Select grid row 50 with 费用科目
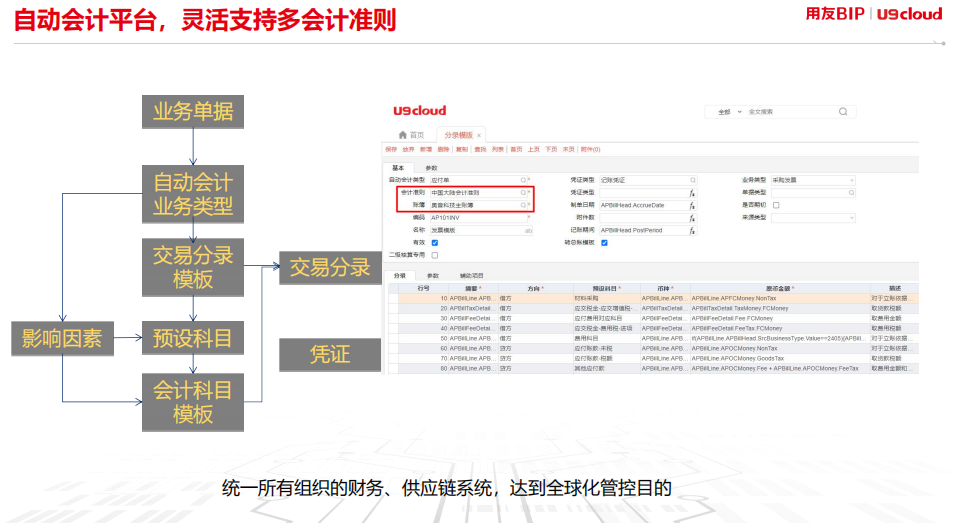Viewport: 957px width, 523px height. 653,338
